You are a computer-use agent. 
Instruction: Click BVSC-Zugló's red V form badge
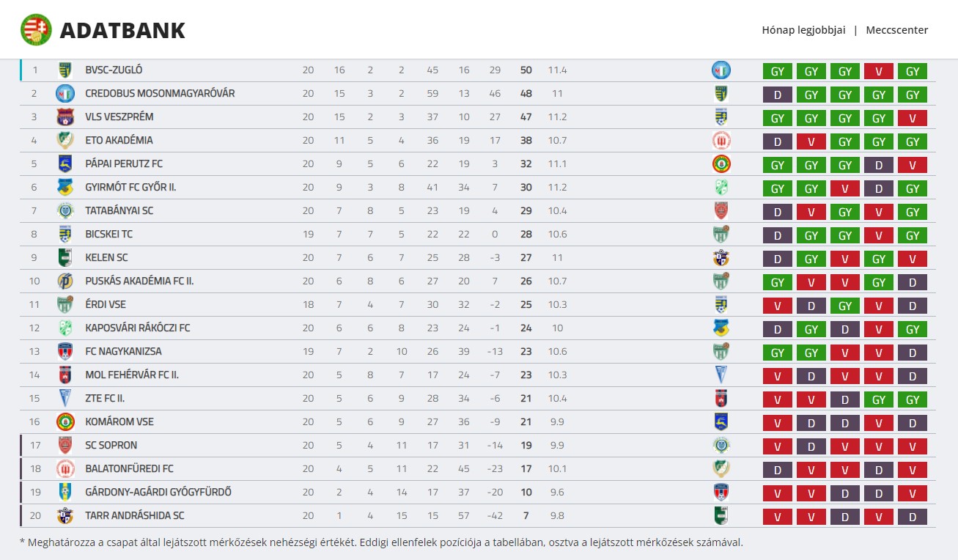tap(879, 71)
